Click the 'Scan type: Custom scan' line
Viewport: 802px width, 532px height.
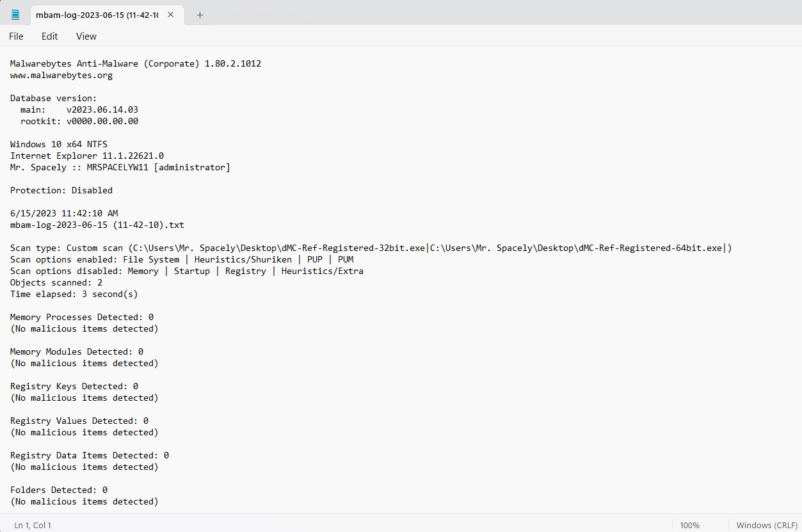(371, 248)
